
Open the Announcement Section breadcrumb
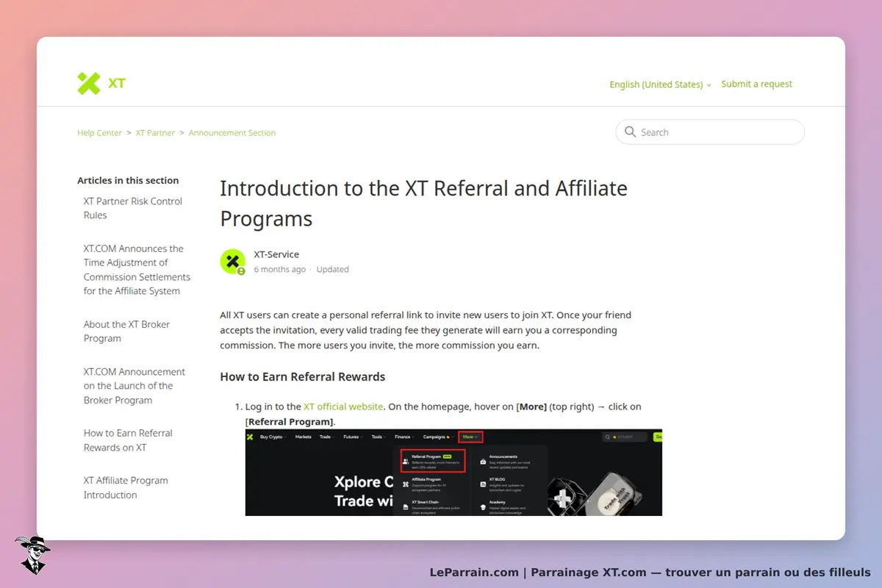point(232,133)
